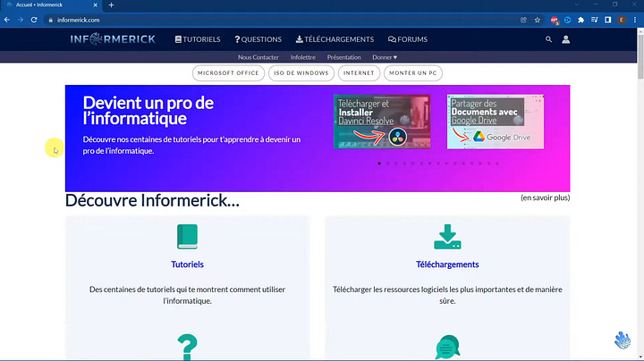The image size is (644, 361).
Task: Open the TÉLÉCHARGEMENTS menu
Action: [335, 39]
